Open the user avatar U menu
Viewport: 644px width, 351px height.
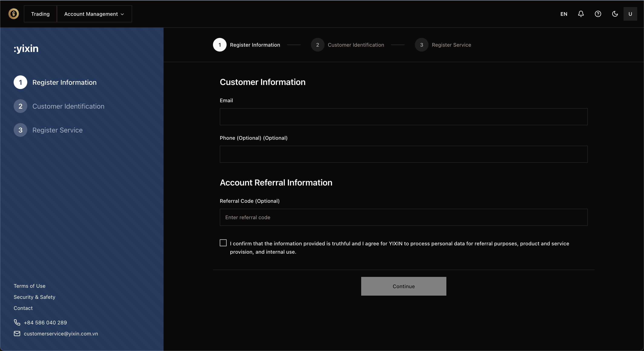(x=630, y=14)
